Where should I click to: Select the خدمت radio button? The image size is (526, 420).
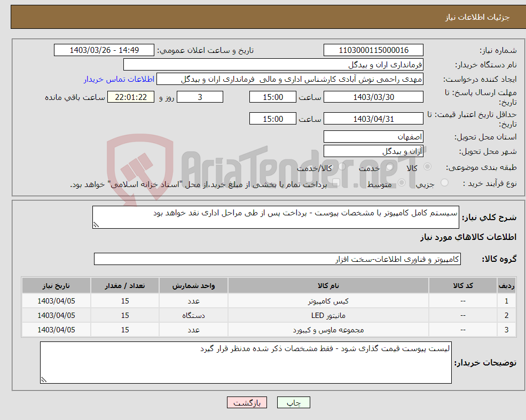[x=389, y=167]
